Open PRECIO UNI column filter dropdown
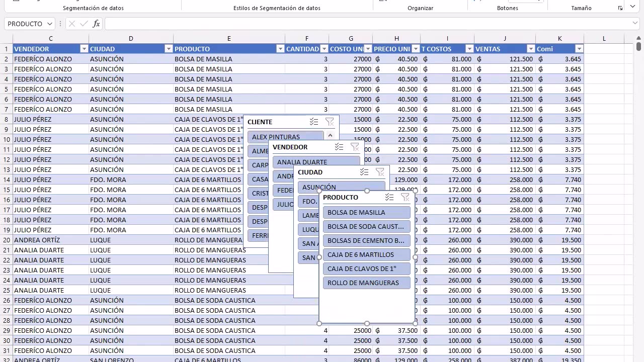Screen dimensions: 644x362 (416, 49)
